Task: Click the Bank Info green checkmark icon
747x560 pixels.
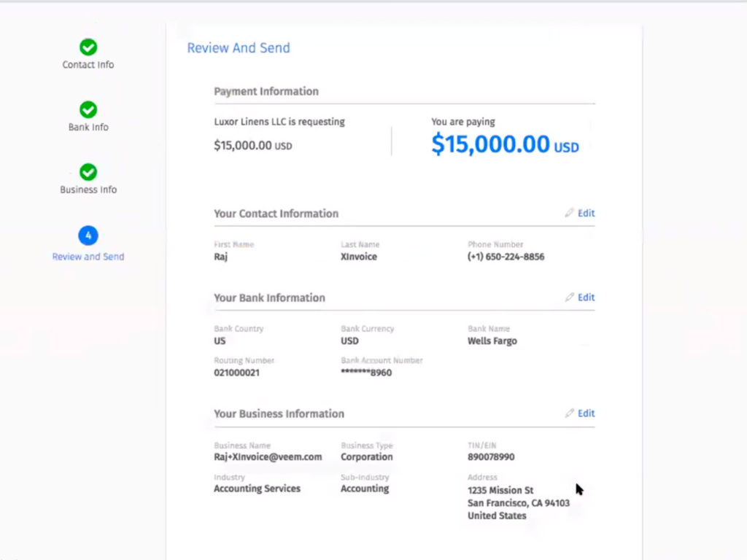Action: (88, 109)
